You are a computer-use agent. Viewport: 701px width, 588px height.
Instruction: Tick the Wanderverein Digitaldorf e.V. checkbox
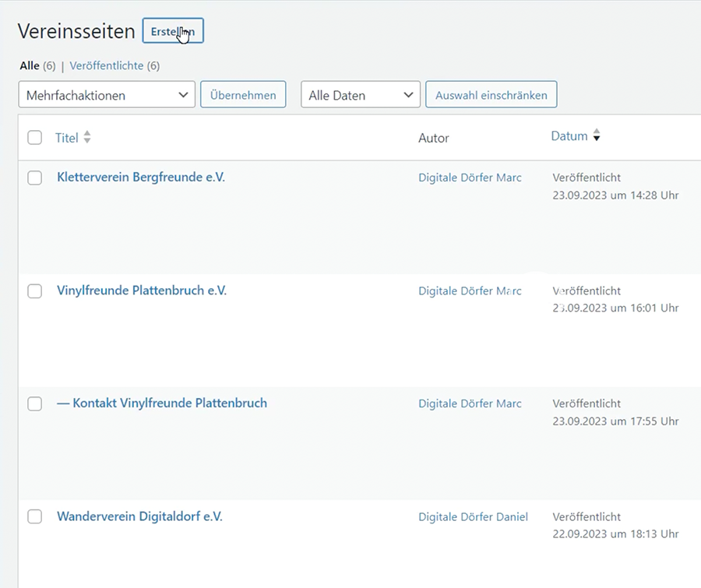coord(34,517)
